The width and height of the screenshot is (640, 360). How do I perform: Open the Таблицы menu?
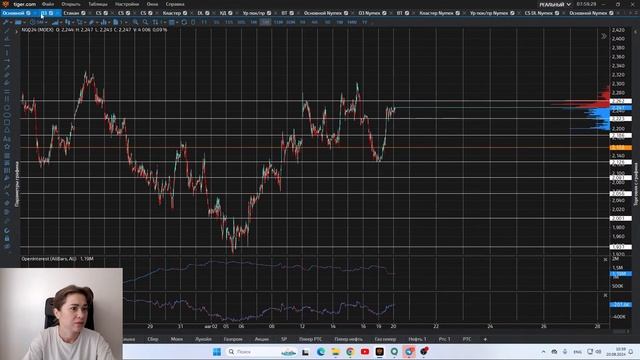98,4
